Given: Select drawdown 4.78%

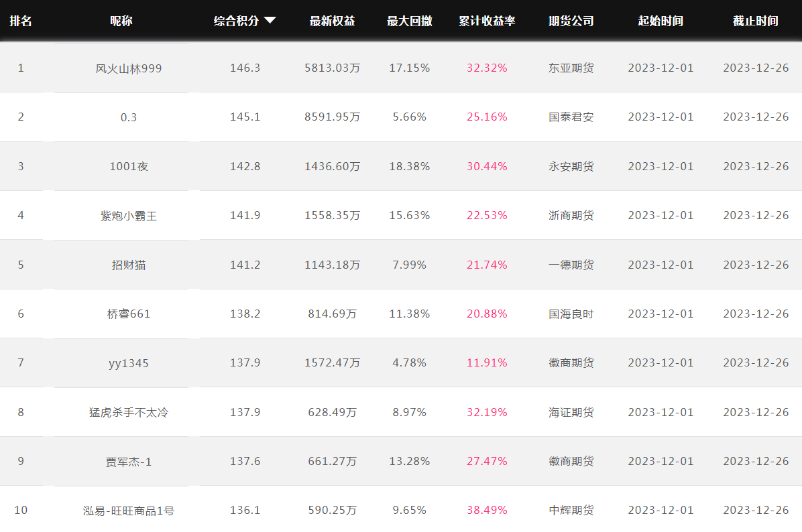Looking at the screenshot, I should [410, 363].
